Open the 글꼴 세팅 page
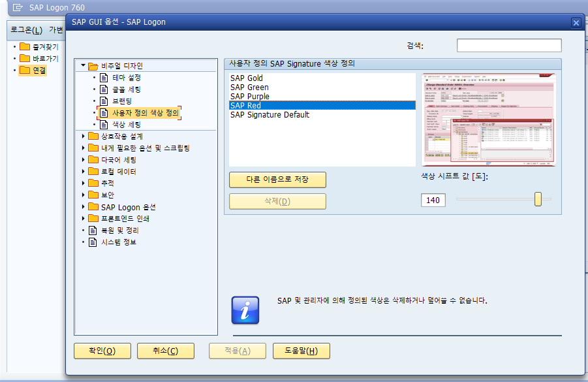Screen dimensions: 588x382 click(127, 89)
